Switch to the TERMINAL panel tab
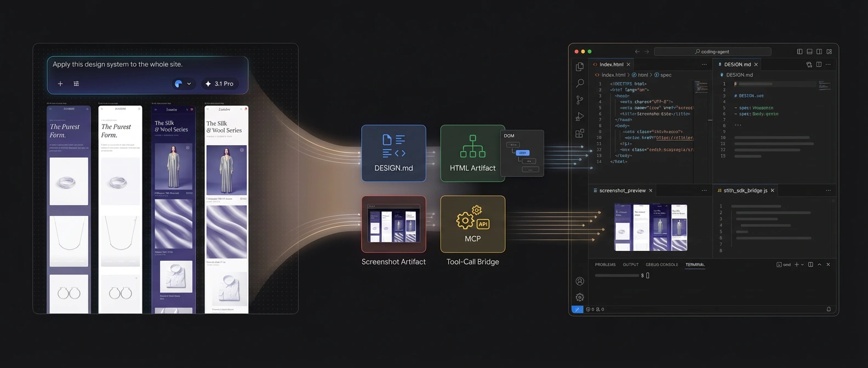Viewport: 868px width, 368px height. 695,264
